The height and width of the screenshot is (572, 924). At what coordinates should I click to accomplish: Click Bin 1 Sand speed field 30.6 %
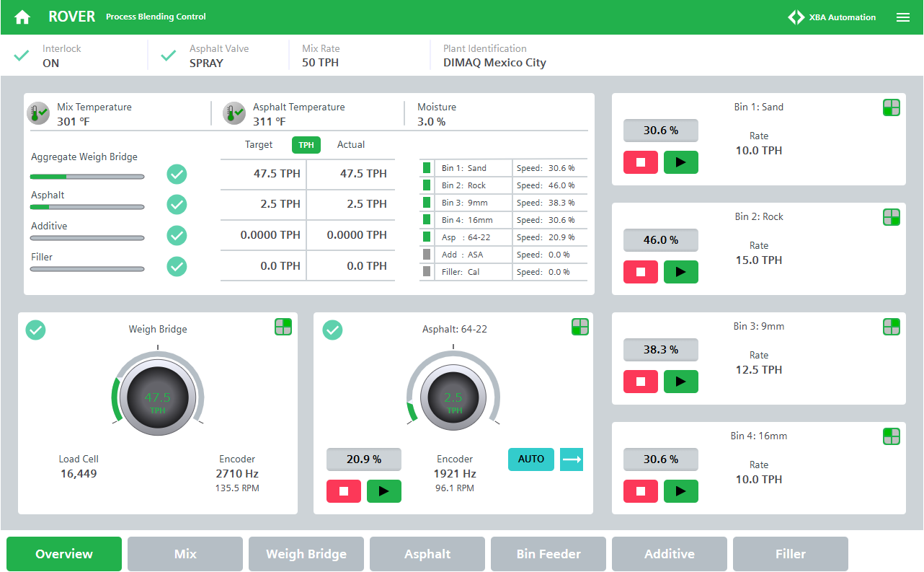(x=661, y=131)
